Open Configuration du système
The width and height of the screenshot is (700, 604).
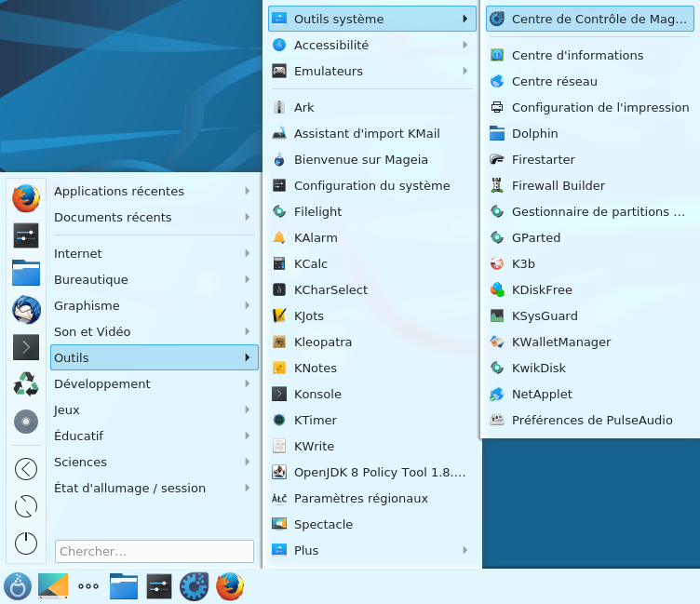pos(372,186)
